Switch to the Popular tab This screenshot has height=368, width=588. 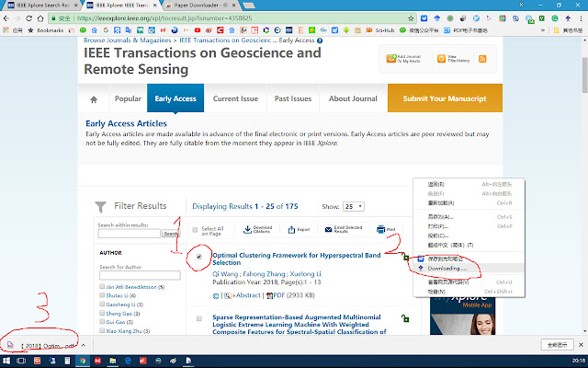[128, 98]
